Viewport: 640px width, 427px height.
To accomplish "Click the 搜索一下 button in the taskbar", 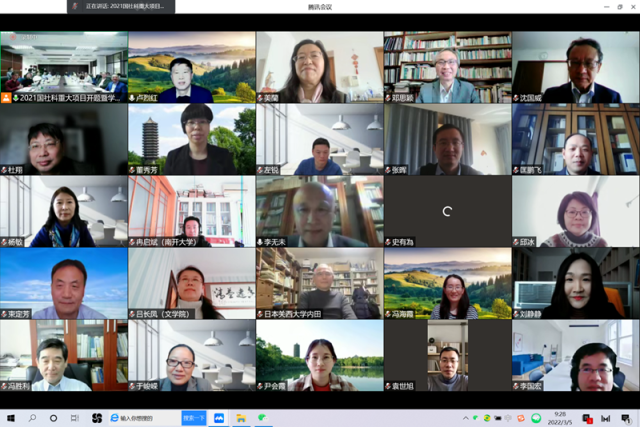I will [x=194, y=418].
